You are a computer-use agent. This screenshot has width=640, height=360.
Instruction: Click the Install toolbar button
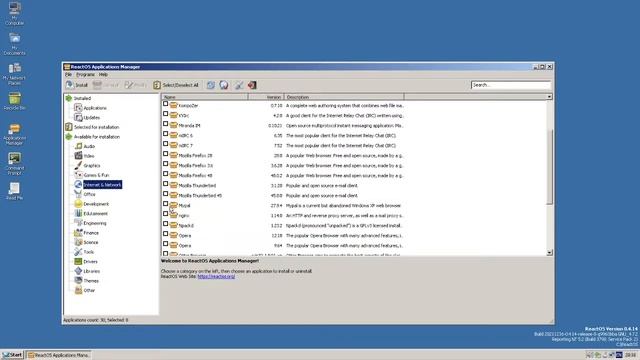pos(77,85)
